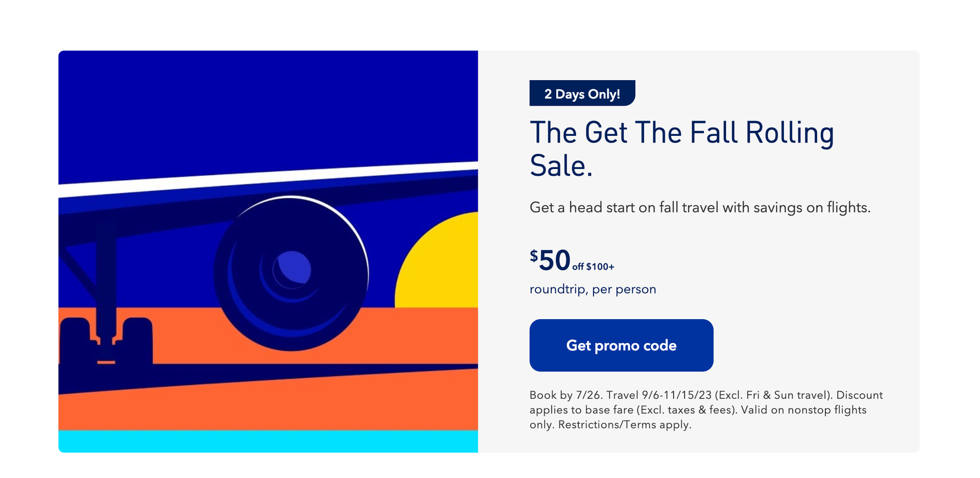
Task: Click the roundtrip, per person label
Action: 593,289
